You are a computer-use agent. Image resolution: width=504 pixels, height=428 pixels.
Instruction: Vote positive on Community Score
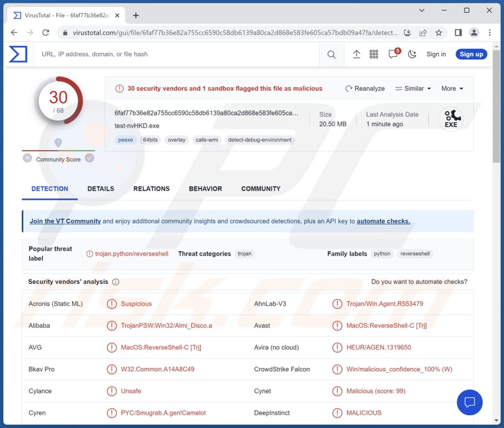pos(89,158)
